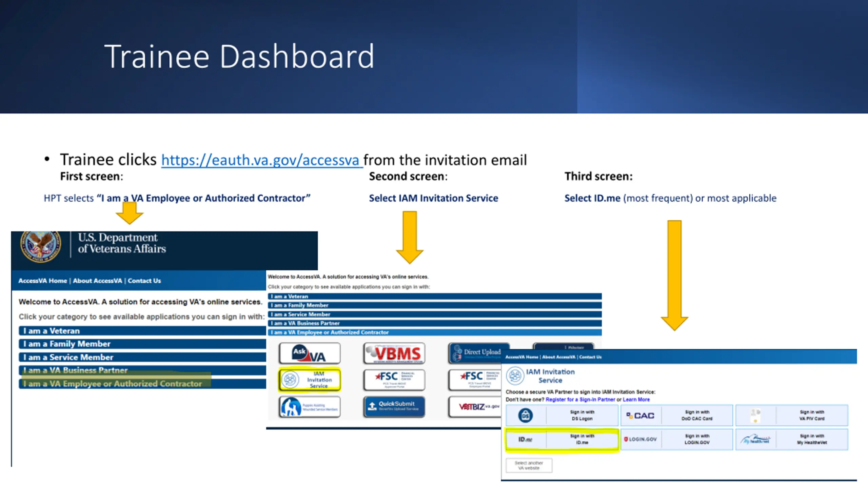Screen dimensions: 868x488
Task: Expand 'I am a Family Member' on second screen
Action: 435,305
